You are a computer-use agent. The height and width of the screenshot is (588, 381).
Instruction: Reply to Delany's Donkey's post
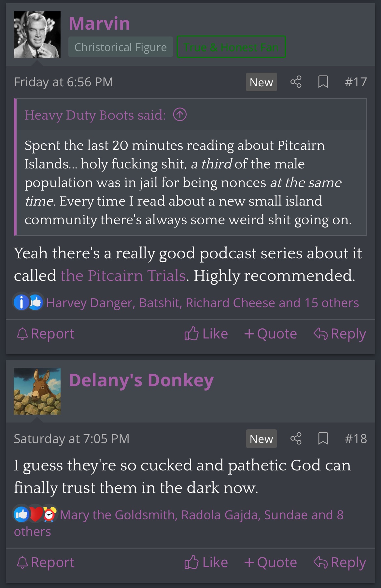(x=340, y=562)
